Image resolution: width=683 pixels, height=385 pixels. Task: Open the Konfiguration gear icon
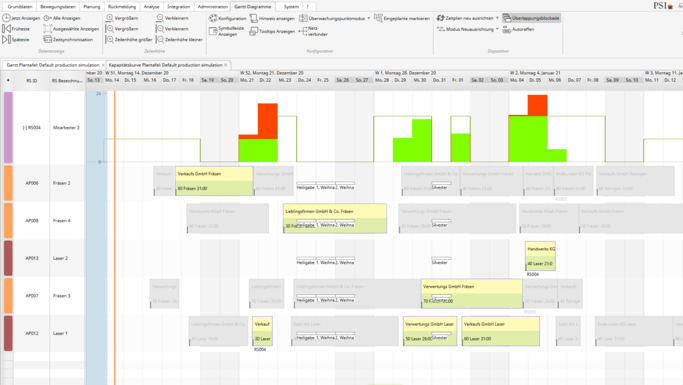pyautogui.click(x=213, y=18)
